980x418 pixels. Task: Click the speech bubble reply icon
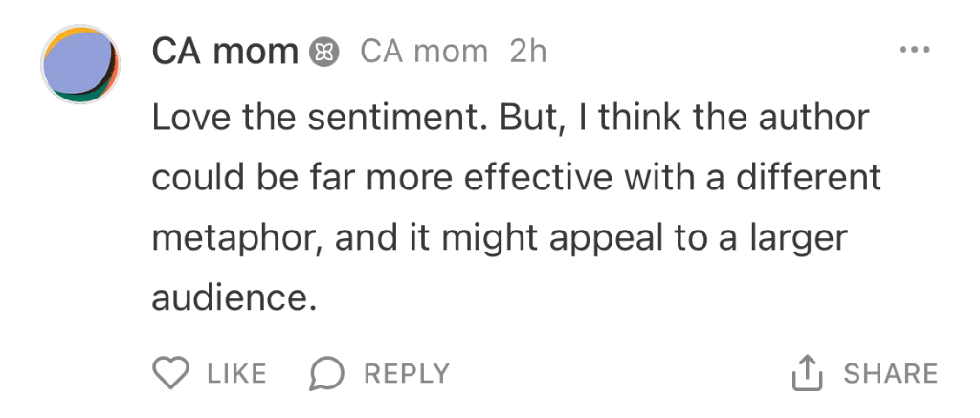[326, 373]
